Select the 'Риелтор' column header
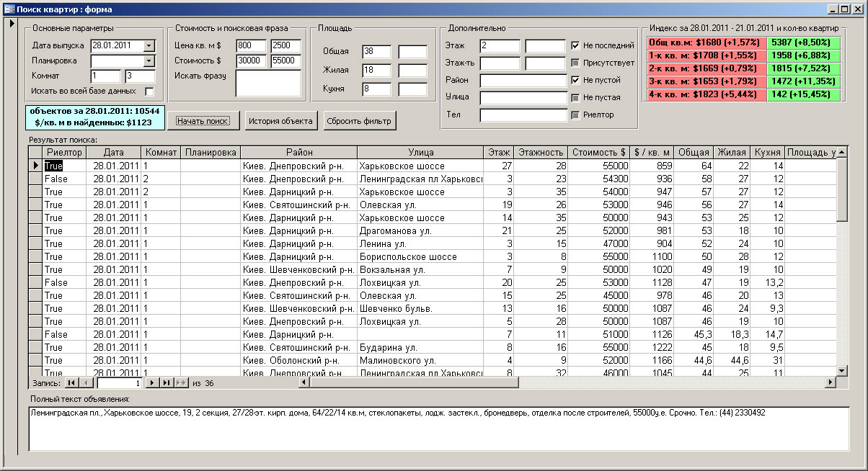868x471 pixels. point(65,153)
